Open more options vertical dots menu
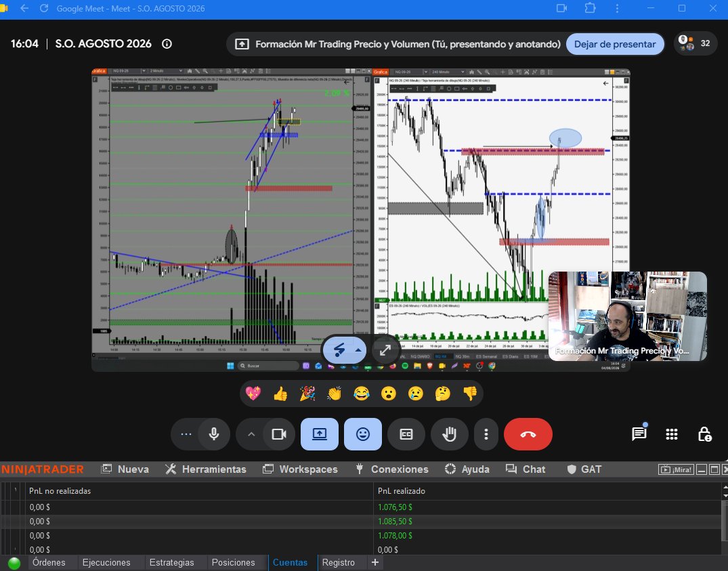The image size is (728, 571). [x=486, y=434]
